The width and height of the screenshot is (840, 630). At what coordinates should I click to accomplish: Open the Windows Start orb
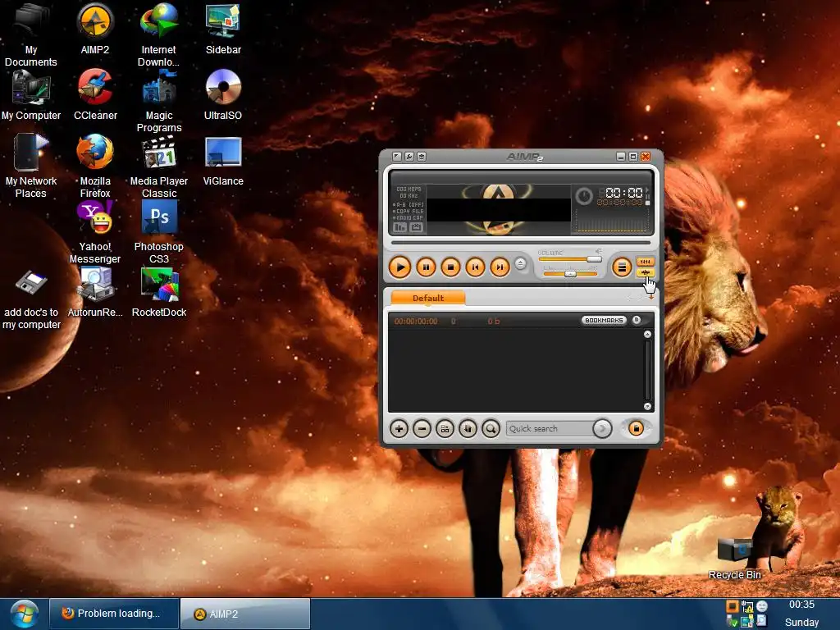[24, 614]
